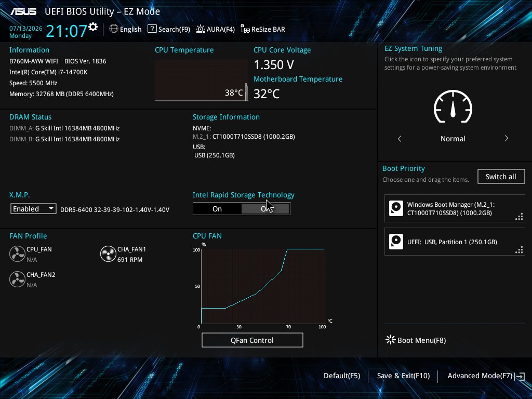The width and height of the screenshot is (532, 399).
Task: Select English language menu
Action: tap(125, 29)
